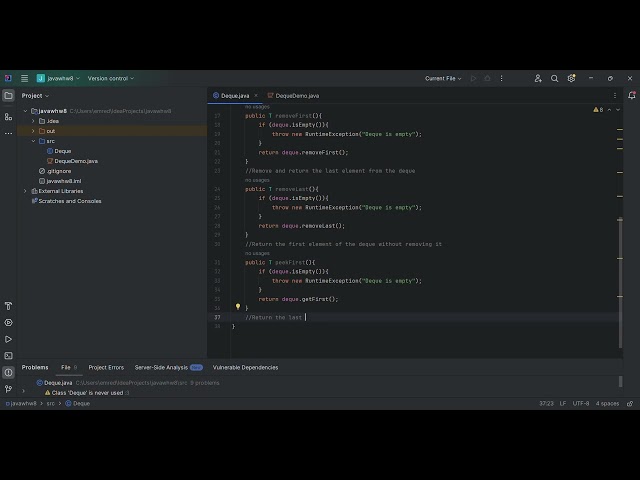Open notifications bell
Screen dimensions: 640x480
tap(631, 96)
